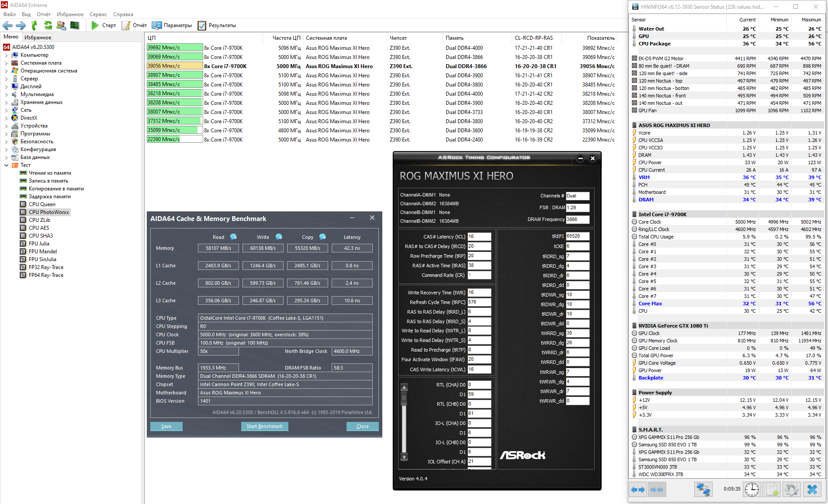The width and height of the screenshot is (828, 504).
Task: Open HWiNFO remote network monitors icon
Action: pyautogui.click(x=703, y=490)
